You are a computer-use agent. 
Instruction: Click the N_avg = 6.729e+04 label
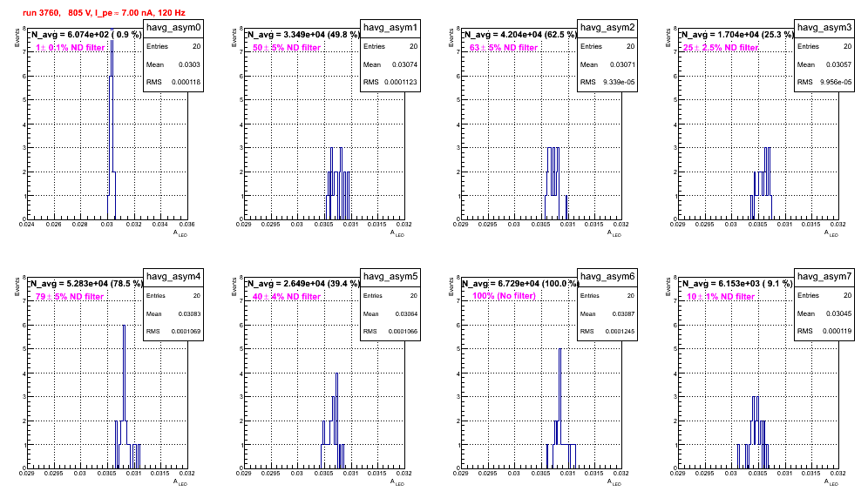pos(519,284)
